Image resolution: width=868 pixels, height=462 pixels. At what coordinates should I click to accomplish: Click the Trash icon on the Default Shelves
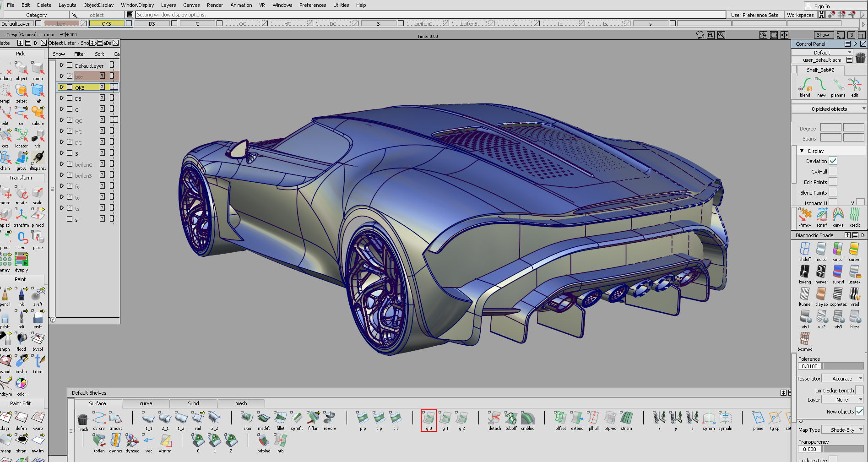[82, 419]
